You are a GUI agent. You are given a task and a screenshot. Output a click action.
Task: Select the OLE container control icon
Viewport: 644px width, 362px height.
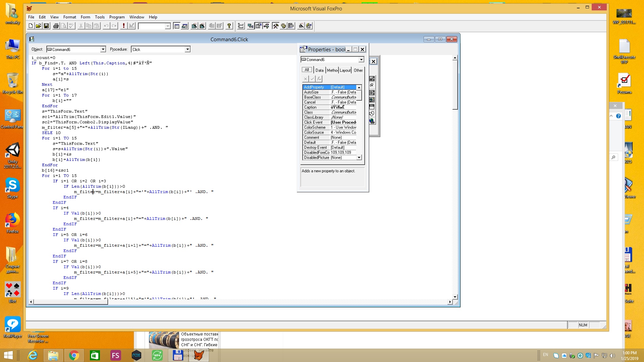pos(372,106)
